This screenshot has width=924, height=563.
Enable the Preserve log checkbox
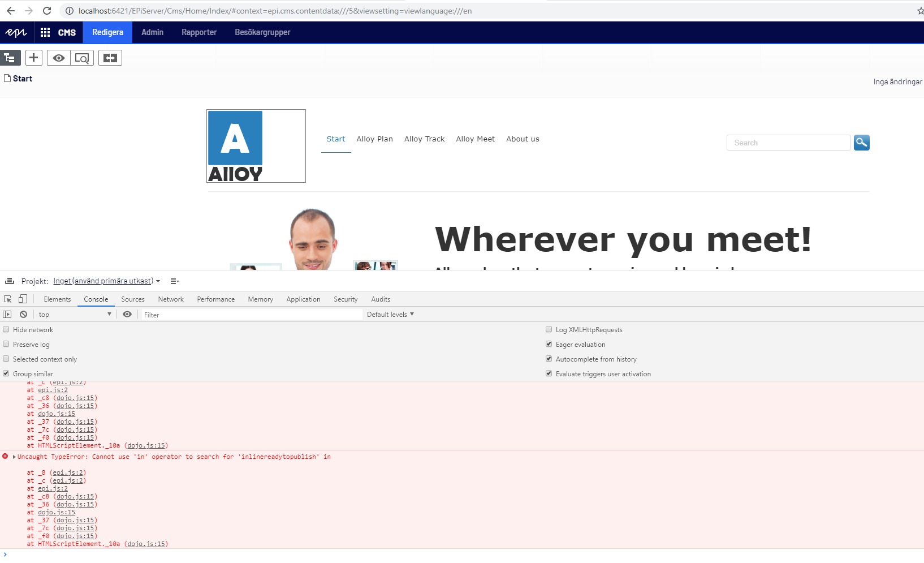[x=6, y=344]
